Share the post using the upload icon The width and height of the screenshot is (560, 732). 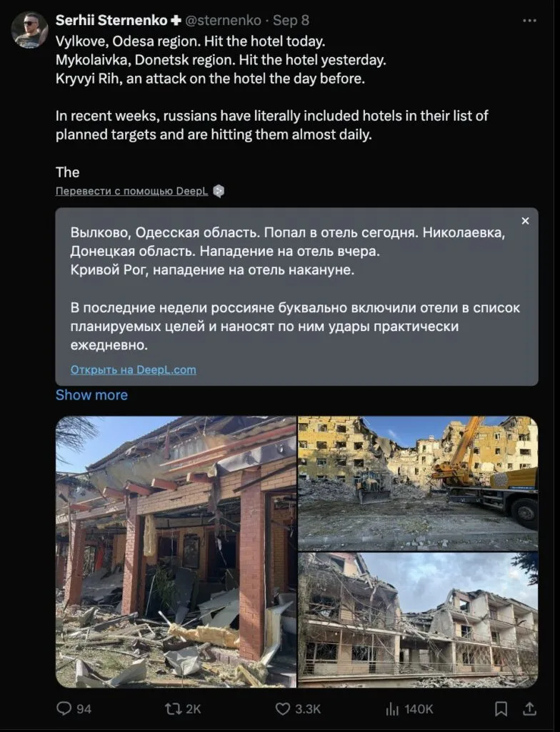(x=529, y=708)
